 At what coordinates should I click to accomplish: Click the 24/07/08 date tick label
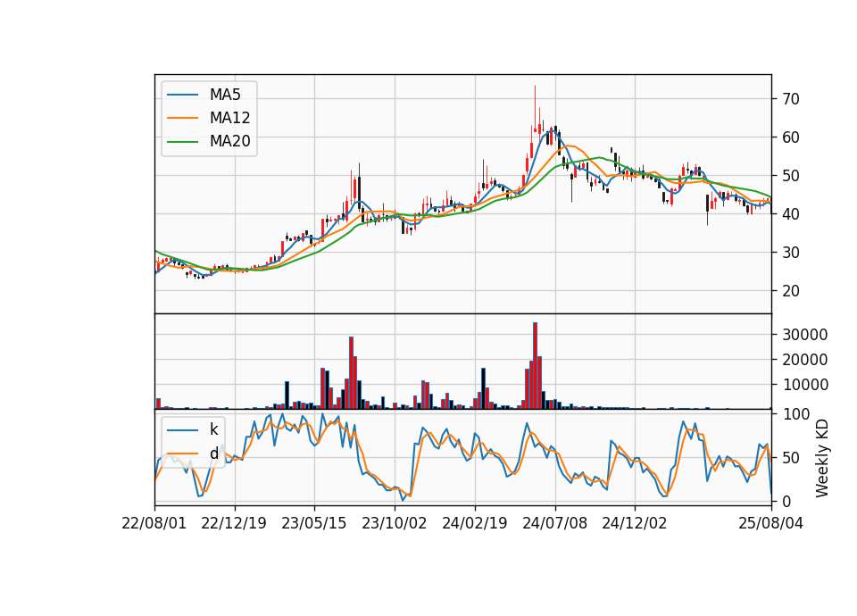(554, 523)
